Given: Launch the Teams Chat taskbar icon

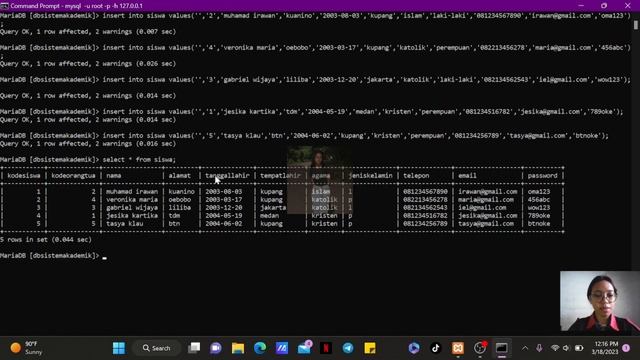Looking at the screenshot, I should 216,348.
